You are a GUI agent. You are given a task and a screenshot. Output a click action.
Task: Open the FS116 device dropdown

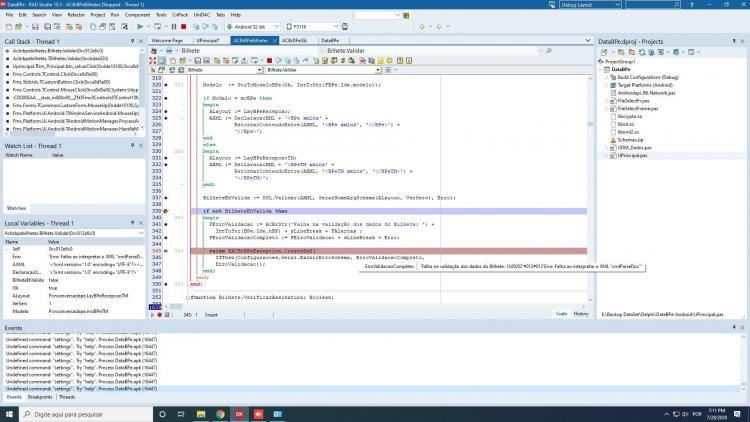click(x=336, y=27)
